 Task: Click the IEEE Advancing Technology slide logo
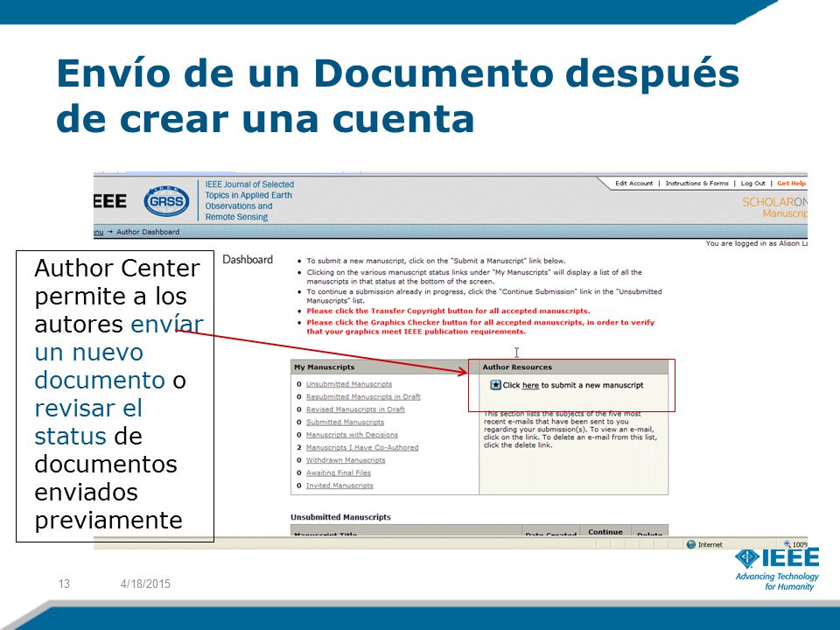[x=777, y=570]
